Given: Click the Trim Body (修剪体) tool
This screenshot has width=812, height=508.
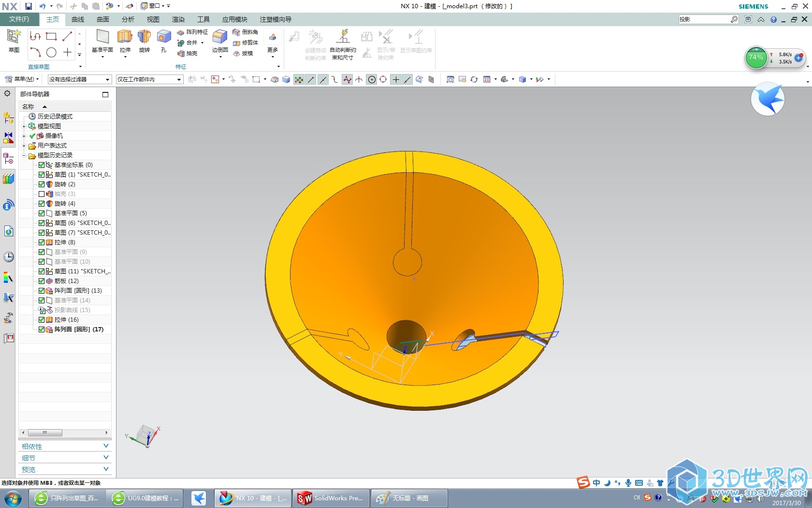Looking at the screenshot, I should click(246, 43).
